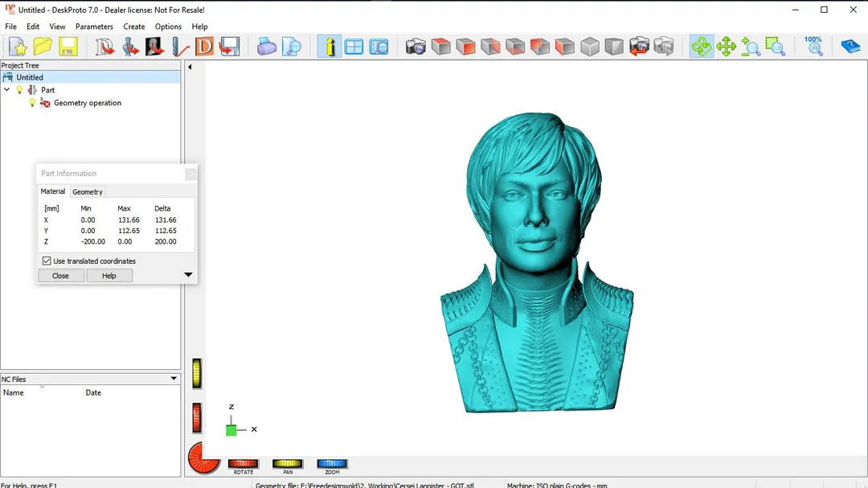The image size is (868, 488).
Task: Click the round red rotation dial
Action: tap(203, 458)
